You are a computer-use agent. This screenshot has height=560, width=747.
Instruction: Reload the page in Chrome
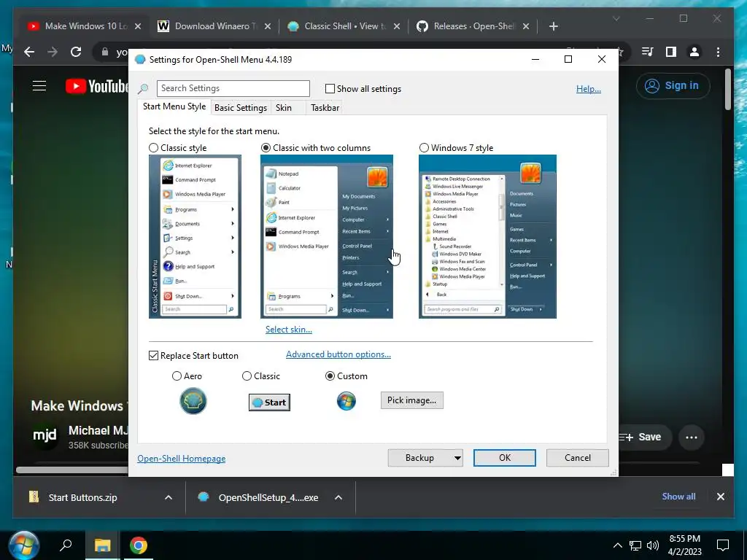(76, 52)
